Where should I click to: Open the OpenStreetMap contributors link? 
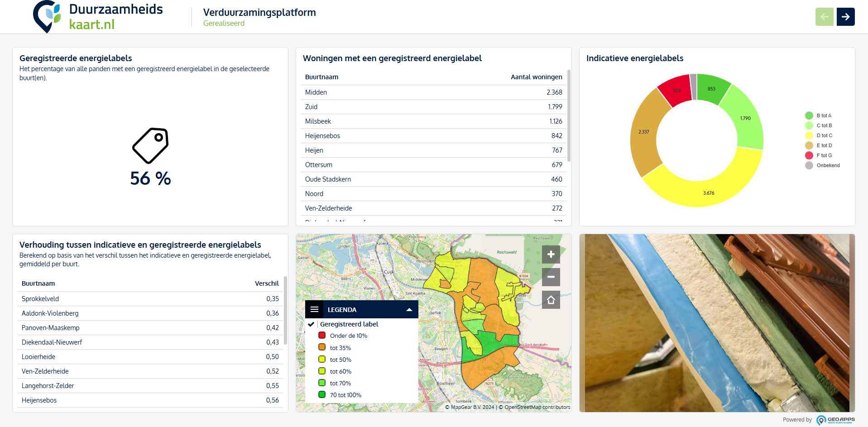point(537,407)
